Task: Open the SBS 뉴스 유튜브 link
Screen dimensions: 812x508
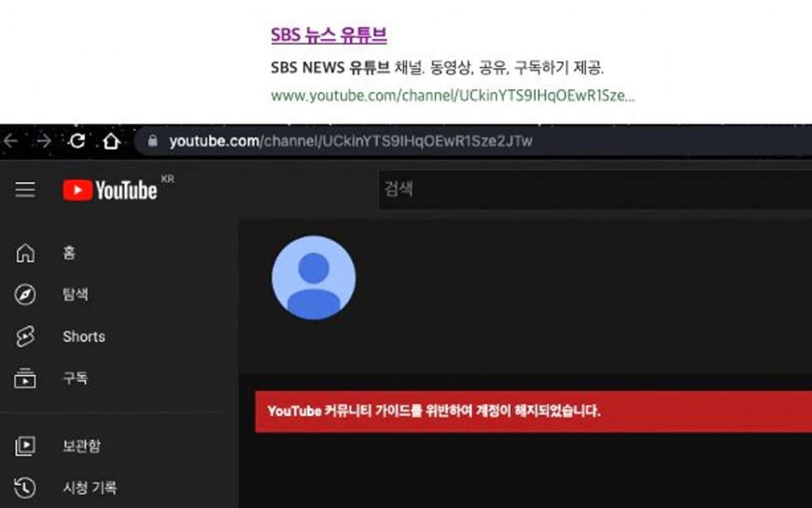Action: click(328, 35)
